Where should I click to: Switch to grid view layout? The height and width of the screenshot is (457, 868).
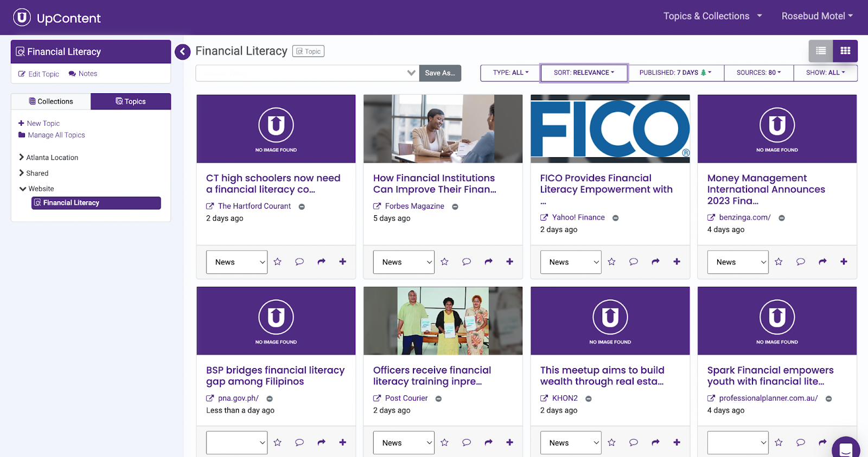[845, 51]
